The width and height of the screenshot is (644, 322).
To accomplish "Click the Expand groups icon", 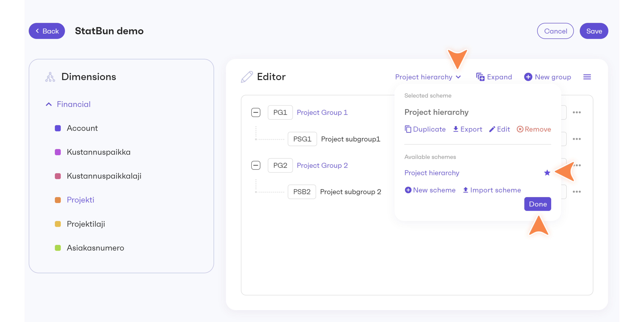I will [x=480, y=77].
